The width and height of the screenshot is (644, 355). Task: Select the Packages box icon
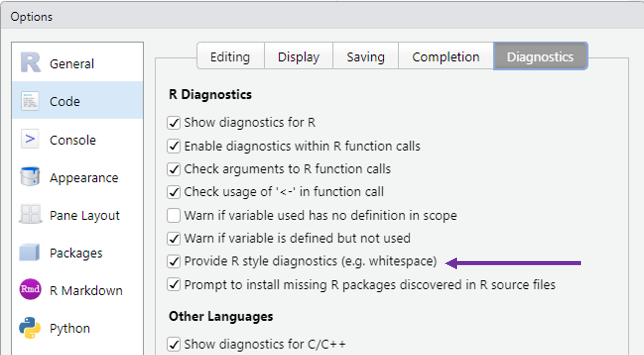[29, 252]
